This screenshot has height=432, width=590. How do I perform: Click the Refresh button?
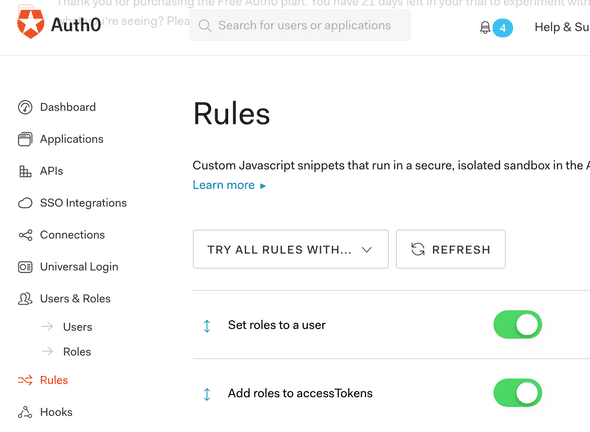(451, 249)
